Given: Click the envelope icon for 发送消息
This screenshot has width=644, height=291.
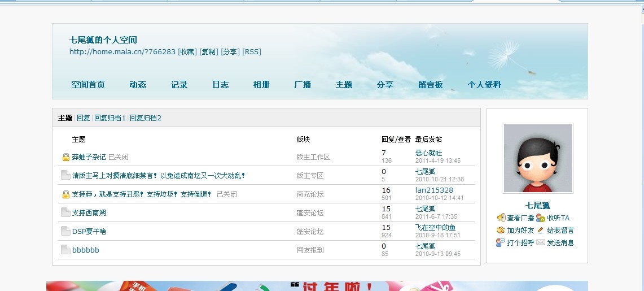Looking at the screenshot, I should [540, 242].
